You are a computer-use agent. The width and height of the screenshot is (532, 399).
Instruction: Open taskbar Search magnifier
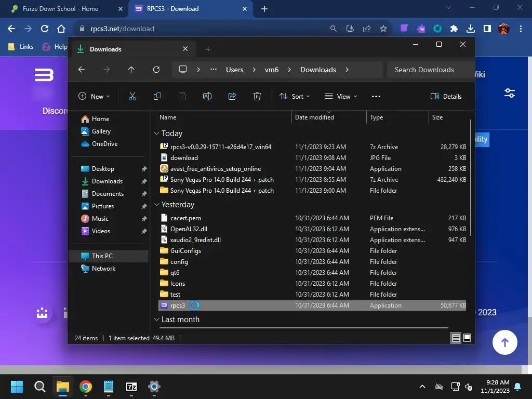[39, 387]
